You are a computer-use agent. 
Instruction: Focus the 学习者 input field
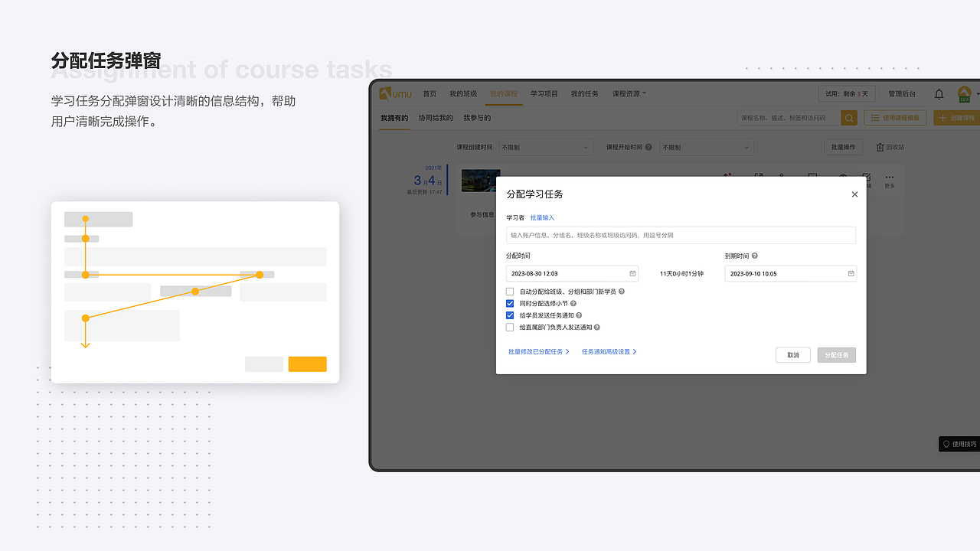(x=681, y=235)
